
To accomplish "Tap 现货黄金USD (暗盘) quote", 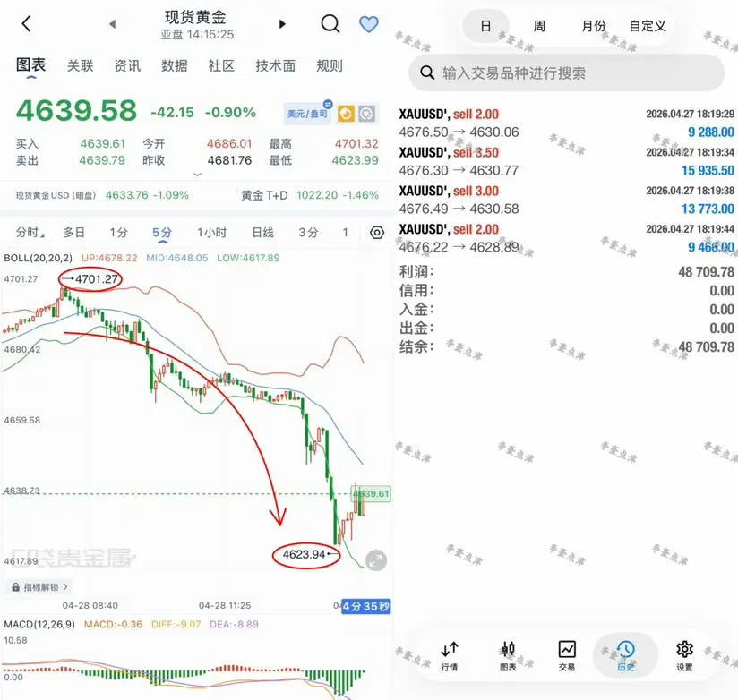I will pyautogui.click(x=102, y=195).
